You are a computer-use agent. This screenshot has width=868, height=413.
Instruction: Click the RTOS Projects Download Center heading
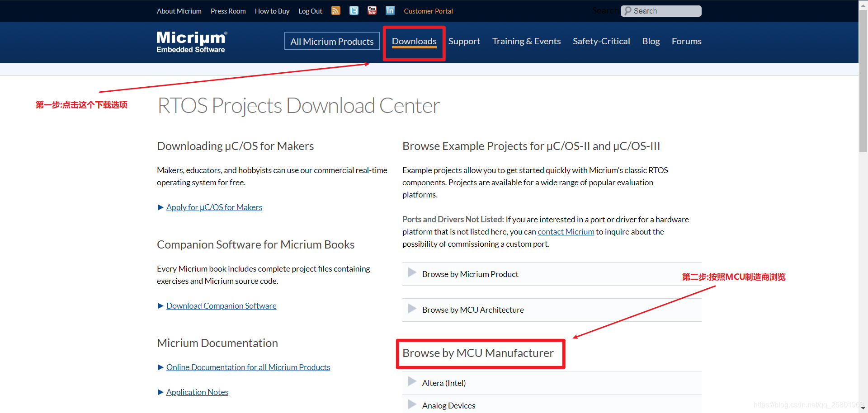click(x=298, y=106)
